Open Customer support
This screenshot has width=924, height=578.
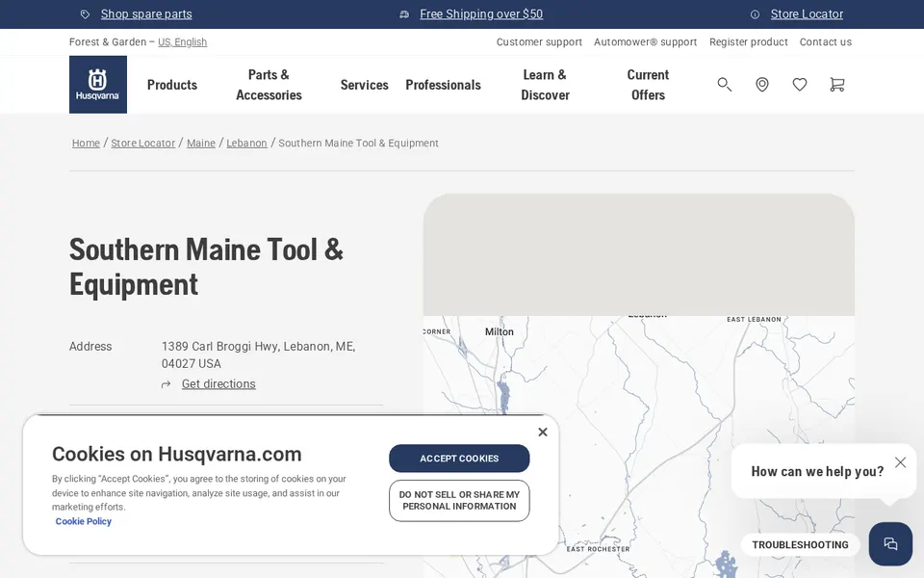539,41
